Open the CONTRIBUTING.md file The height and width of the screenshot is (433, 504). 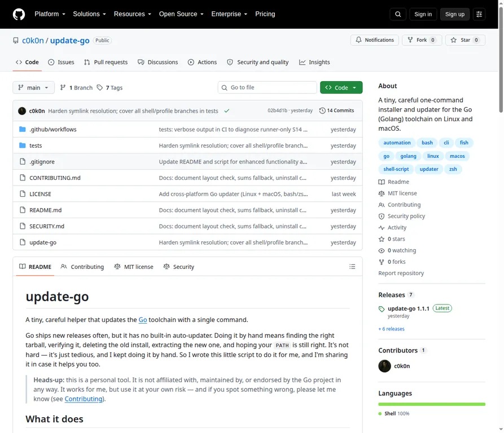tap(55, 178)
